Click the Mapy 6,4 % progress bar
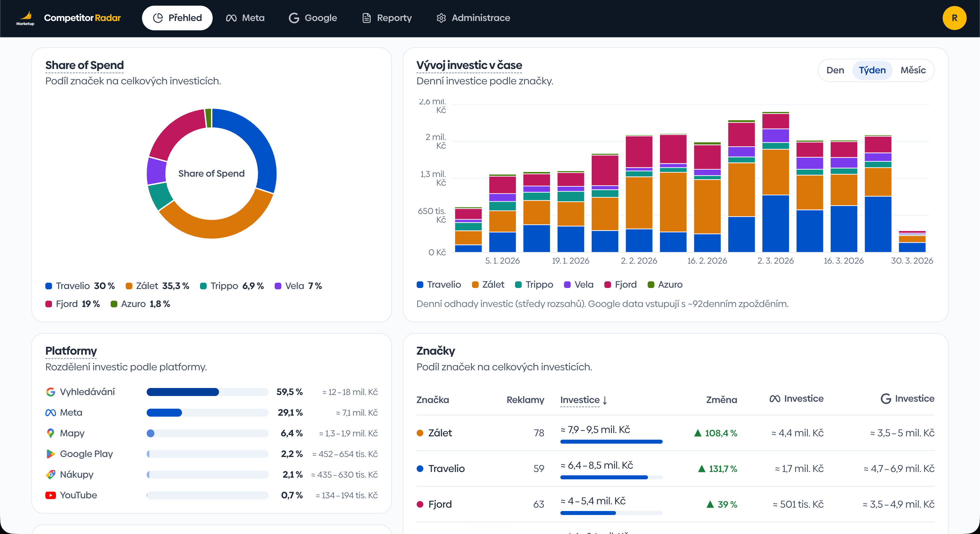980x534 pixels. click(207, 433)
